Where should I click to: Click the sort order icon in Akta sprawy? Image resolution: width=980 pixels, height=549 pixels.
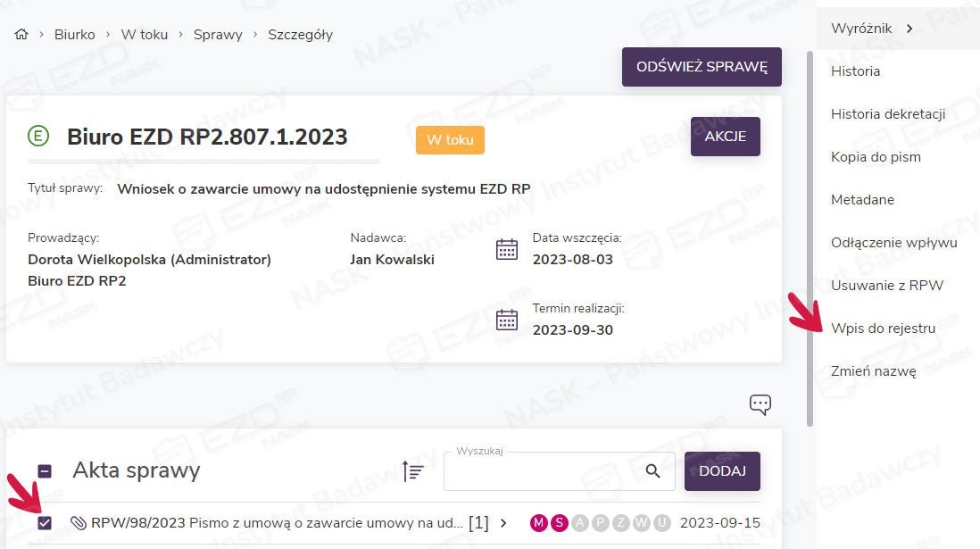point(412,471)
